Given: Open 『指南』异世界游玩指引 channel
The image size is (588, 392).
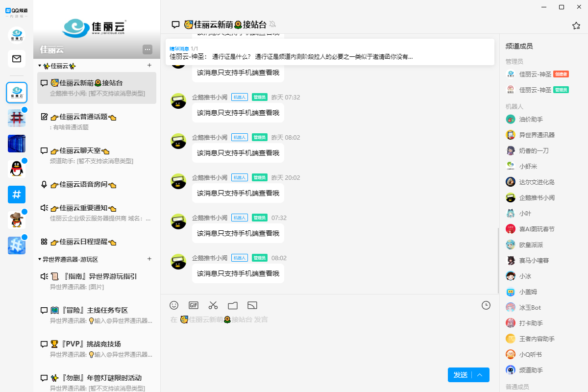Looking at the screenshot, I should click(x=97, y=281).
